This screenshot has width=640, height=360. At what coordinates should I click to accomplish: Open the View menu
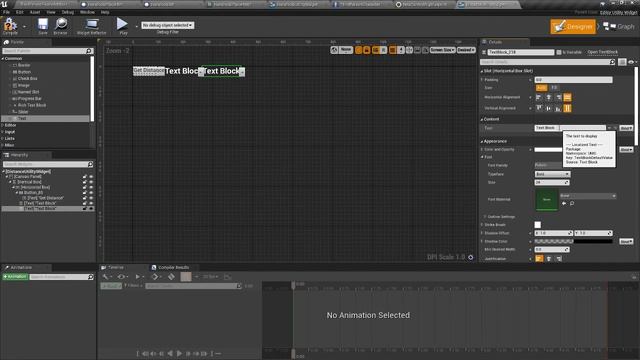[x=51, y=12]
